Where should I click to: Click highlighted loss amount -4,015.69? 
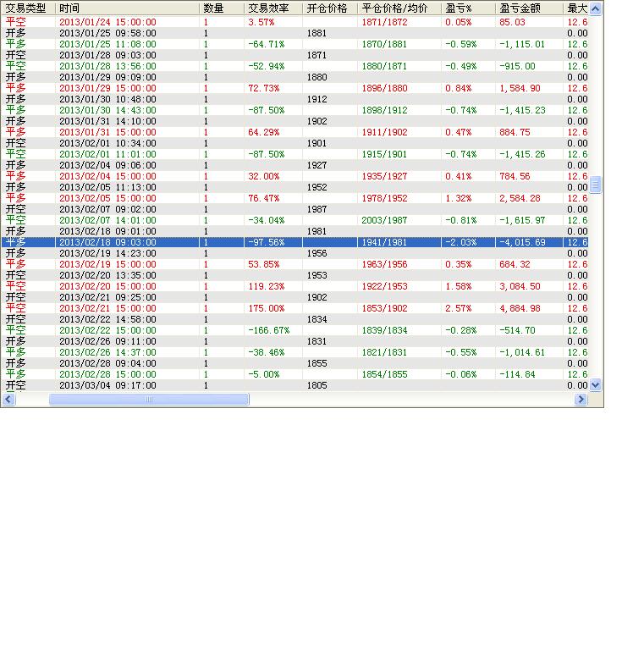tap(522, 242)
